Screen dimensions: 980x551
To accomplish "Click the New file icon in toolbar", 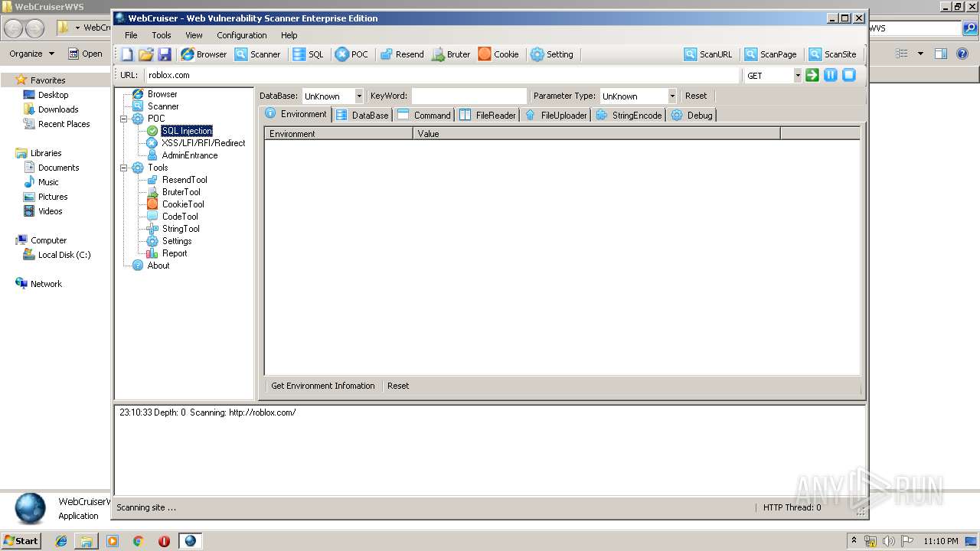I will pos(127,54).
